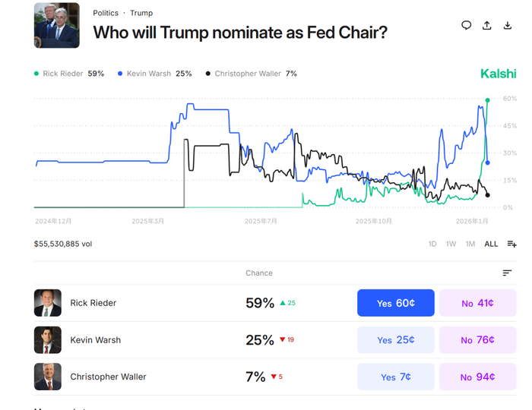Toggle Kevin Warsh blue legend entry
This screenshot has width=532, height=410.
click(x=155, y=74)
